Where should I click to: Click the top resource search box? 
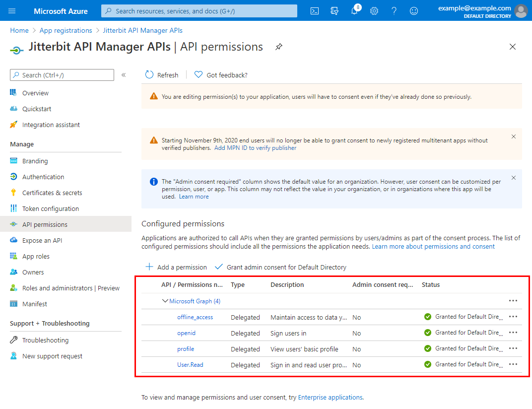199,11
